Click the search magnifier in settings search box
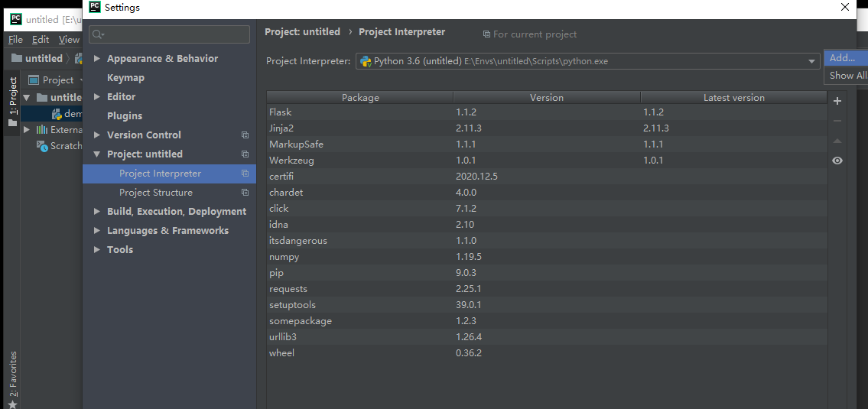Screen dimensions: 868x409 pos(99,34)
